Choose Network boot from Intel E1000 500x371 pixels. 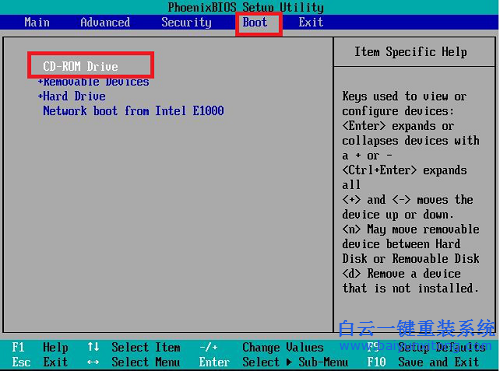[133, 111]
